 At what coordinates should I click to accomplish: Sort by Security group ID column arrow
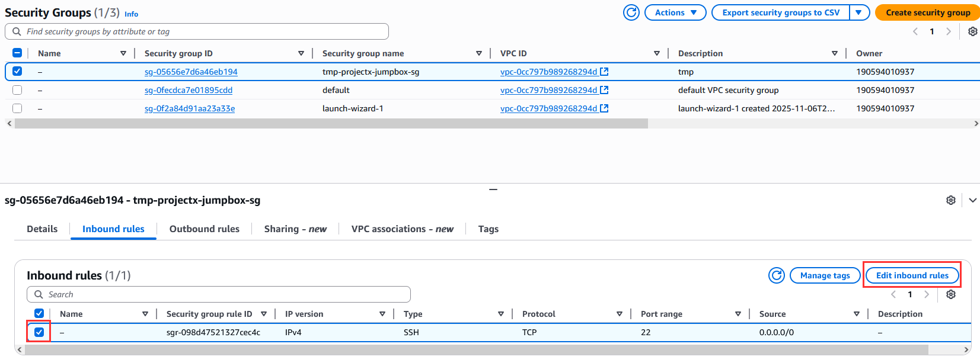(301, 53)
